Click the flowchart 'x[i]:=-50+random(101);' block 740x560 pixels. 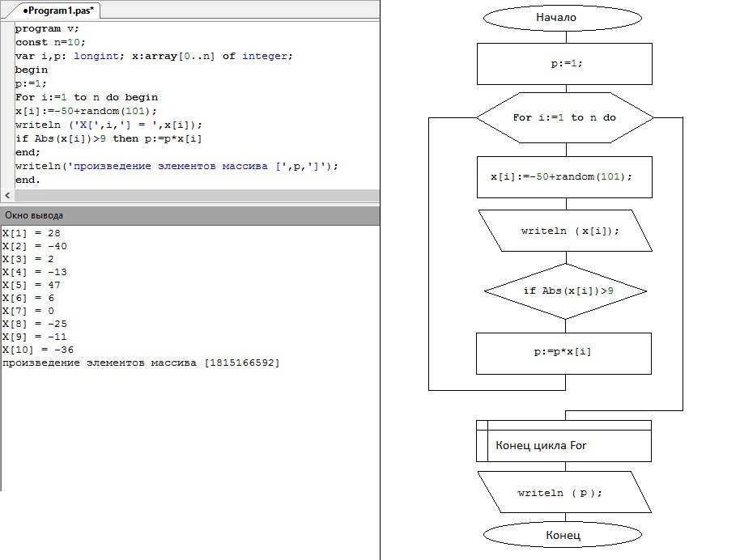click(x=564, y=177)
